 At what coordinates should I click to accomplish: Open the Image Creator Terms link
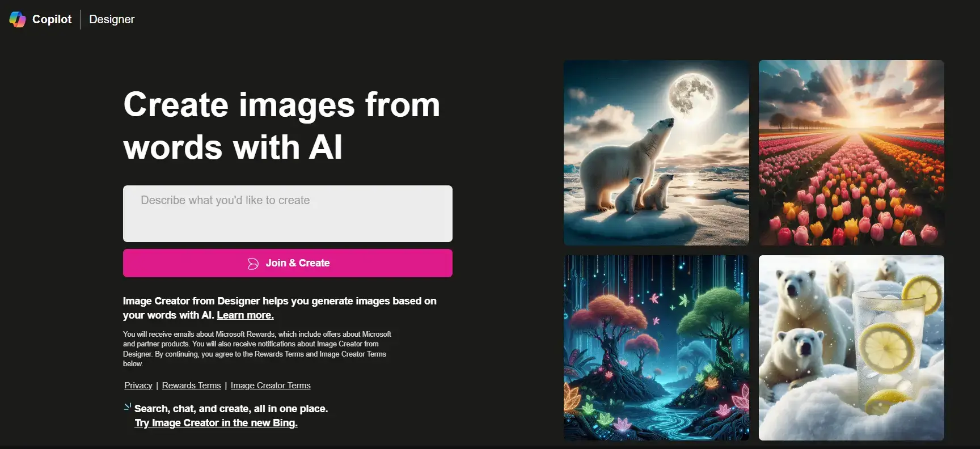(271, 386)
